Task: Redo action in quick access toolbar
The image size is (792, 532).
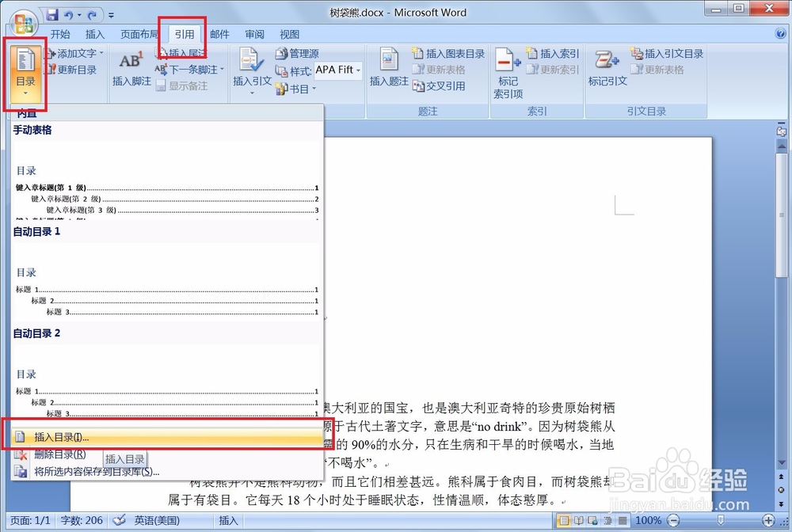Action: point(92,15)
